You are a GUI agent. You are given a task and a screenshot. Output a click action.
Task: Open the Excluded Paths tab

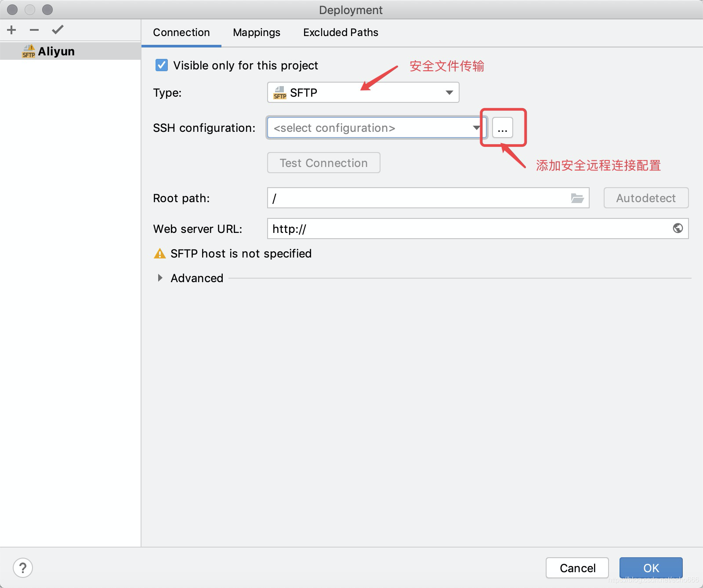pyautogui.click(x=341, y=33)
